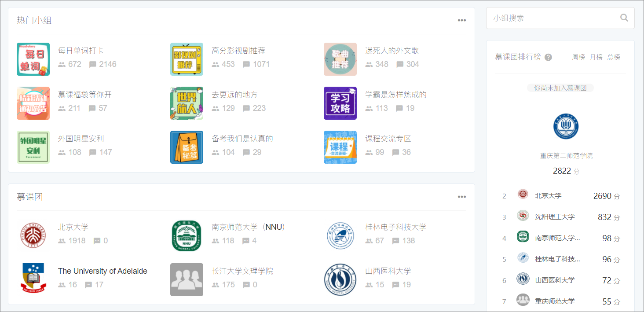Click the 高分影视剧推荐 group icon
Viewport: 644px width, 312px height.
[187, 59]
